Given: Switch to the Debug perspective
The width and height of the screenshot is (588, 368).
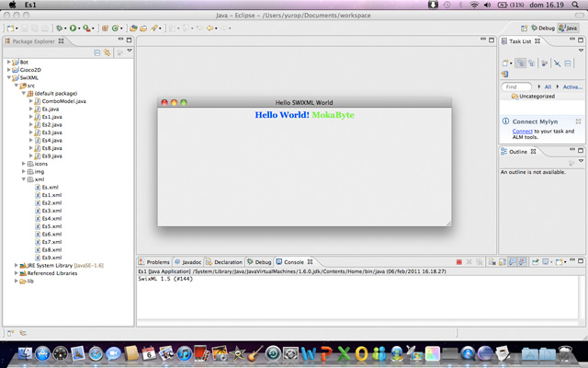Looking at the screenshot, I should pos(543,29).
